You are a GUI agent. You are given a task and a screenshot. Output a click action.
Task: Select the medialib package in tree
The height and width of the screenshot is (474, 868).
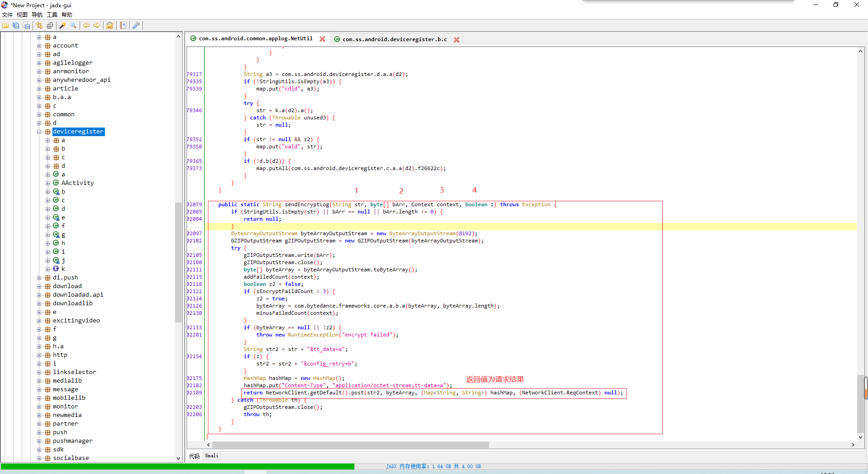pyautogui.click(x=67, y=381)
